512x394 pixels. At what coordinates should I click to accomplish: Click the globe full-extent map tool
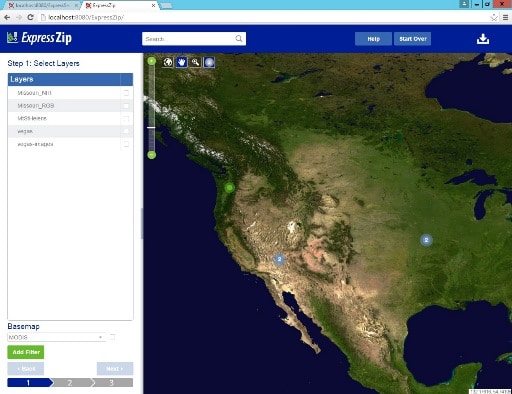168,62
